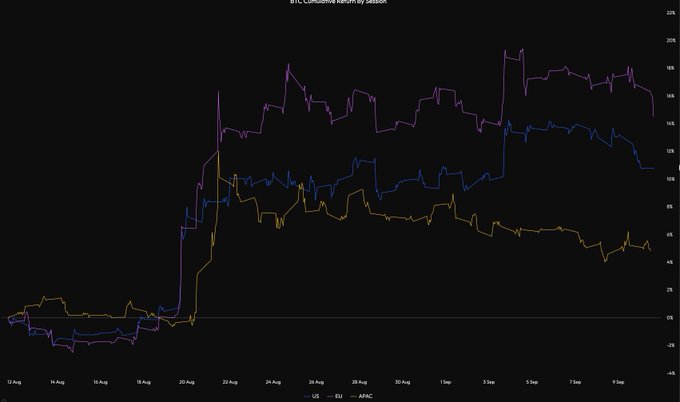The image size is (680, 402).
Task: Select the 5 Sep date label
Action: 532,382
